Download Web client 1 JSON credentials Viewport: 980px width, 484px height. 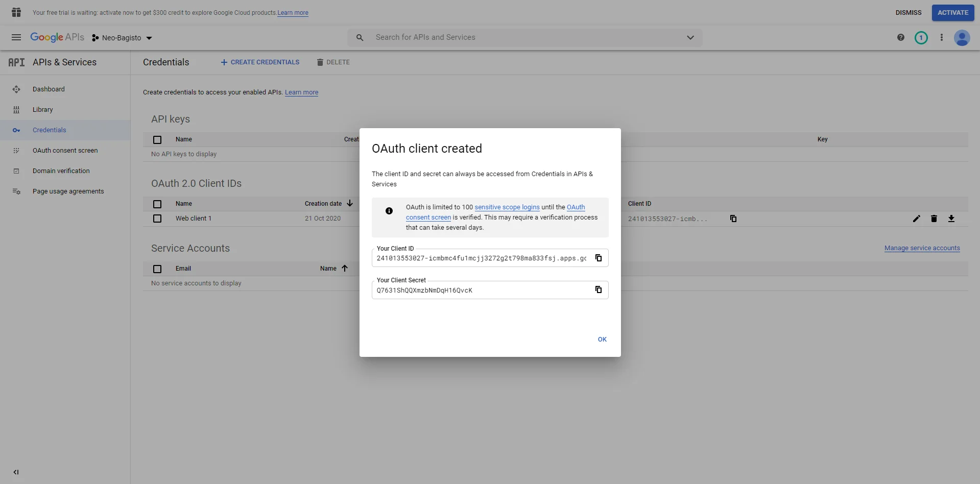pyautogui.click(x=951, y=219)
